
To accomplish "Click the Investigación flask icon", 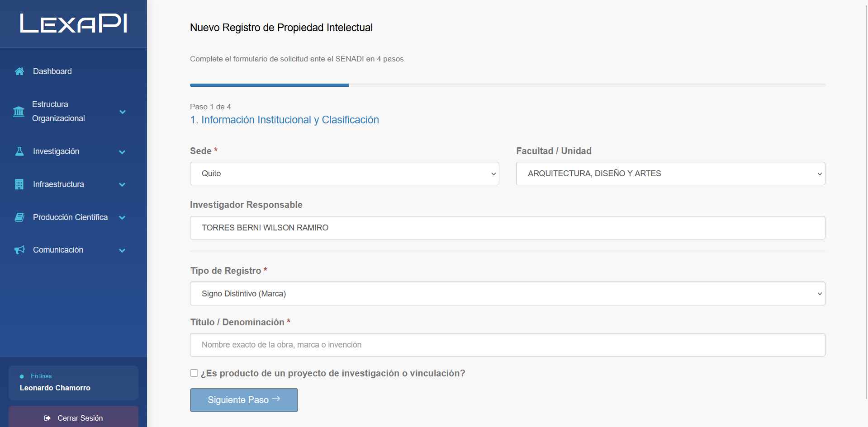I will 19,151.
